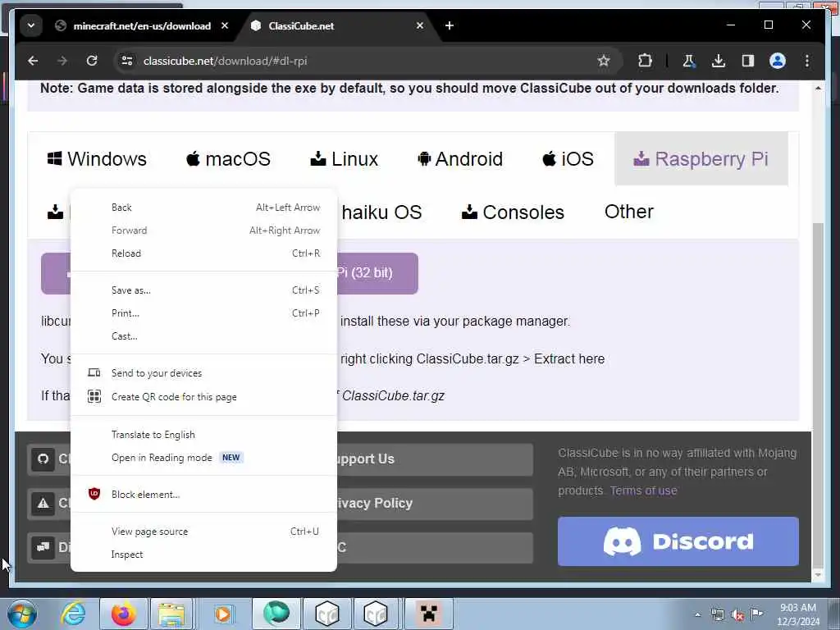
Task: Choose Print... in the context menu
Action: click(x=203, y=313)
